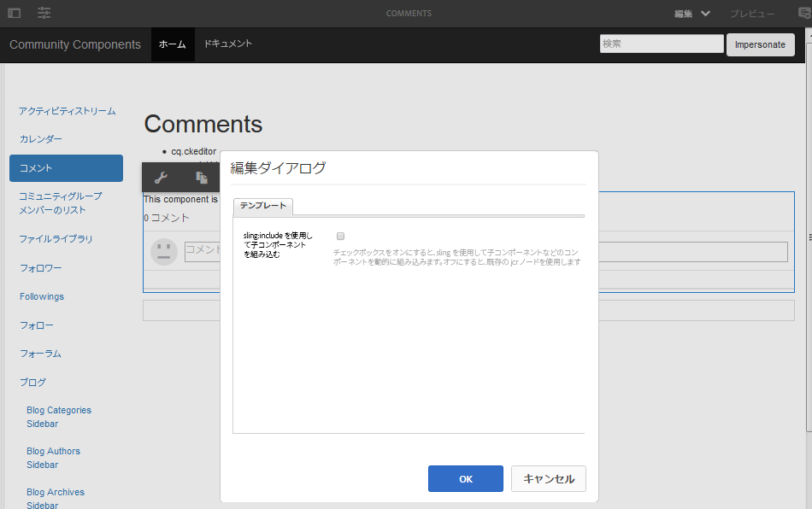This screenshot has height=509, width=812.
Task: Click the commenter avatar face icon
Action: pos(164,252)
